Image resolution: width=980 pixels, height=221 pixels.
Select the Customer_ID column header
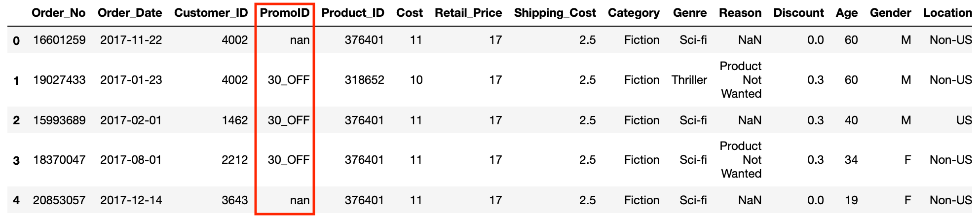tap(211, 13)
